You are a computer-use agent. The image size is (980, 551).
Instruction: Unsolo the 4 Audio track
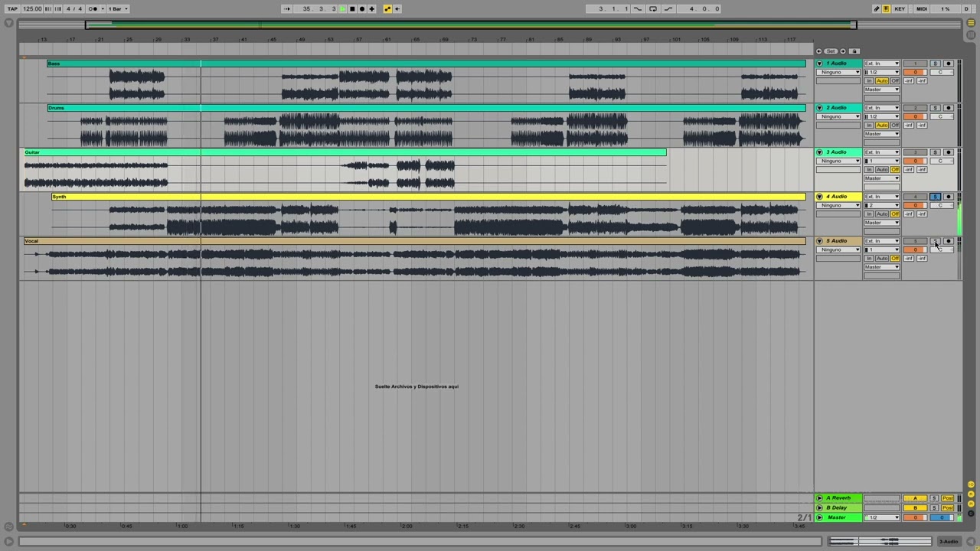tap(935, 197)
